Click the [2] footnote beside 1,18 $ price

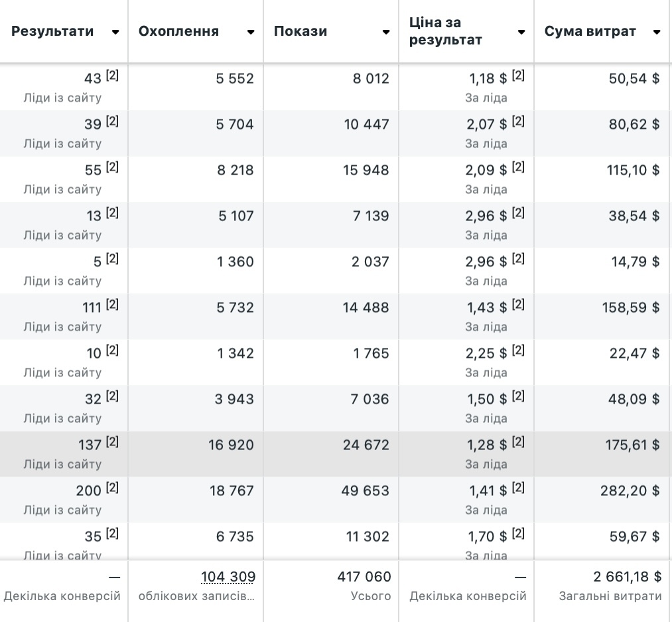[x=518, y=76]
